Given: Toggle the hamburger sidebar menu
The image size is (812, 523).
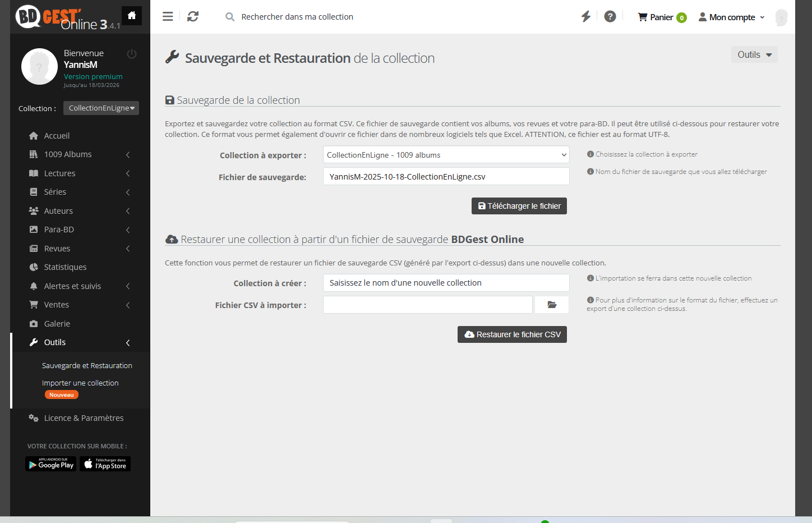Looking at the screenshot, I should 168,17.
